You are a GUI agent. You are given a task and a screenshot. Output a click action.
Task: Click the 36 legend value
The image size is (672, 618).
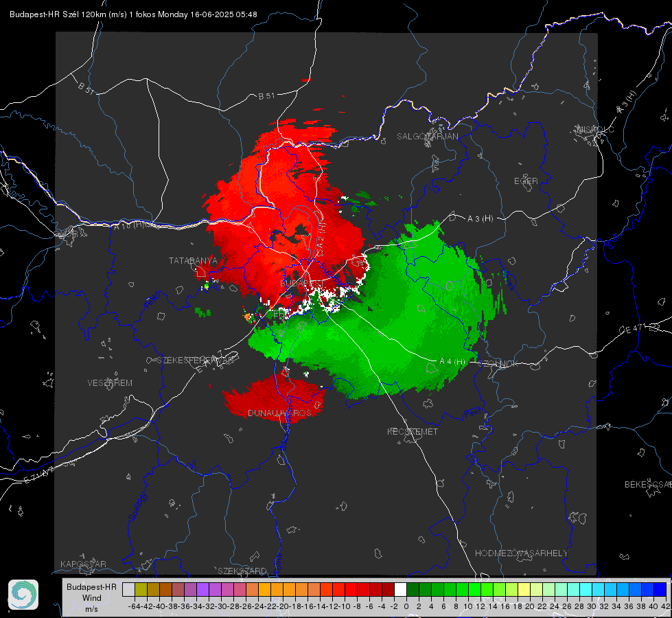click(x=629, y=606)
